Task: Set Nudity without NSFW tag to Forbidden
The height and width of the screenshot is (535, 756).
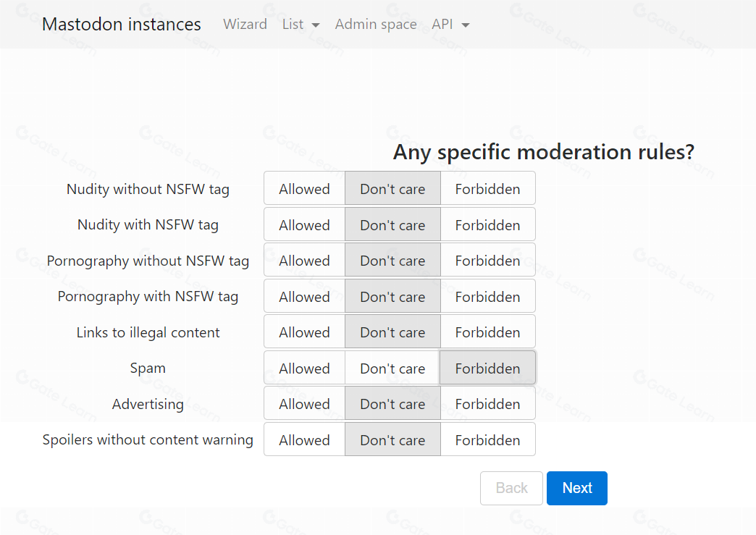Action: pyautogui.click(x=487, y=189)
